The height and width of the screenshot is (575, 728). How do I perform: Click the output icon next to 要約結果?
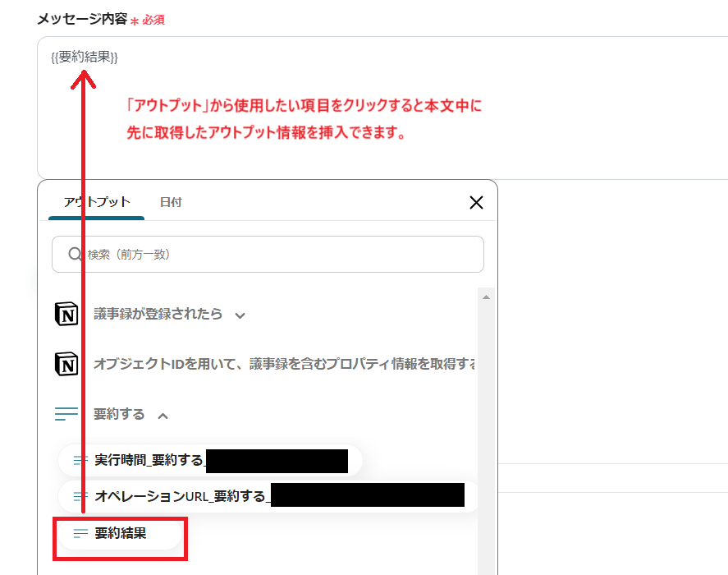(x=79, y=533)
